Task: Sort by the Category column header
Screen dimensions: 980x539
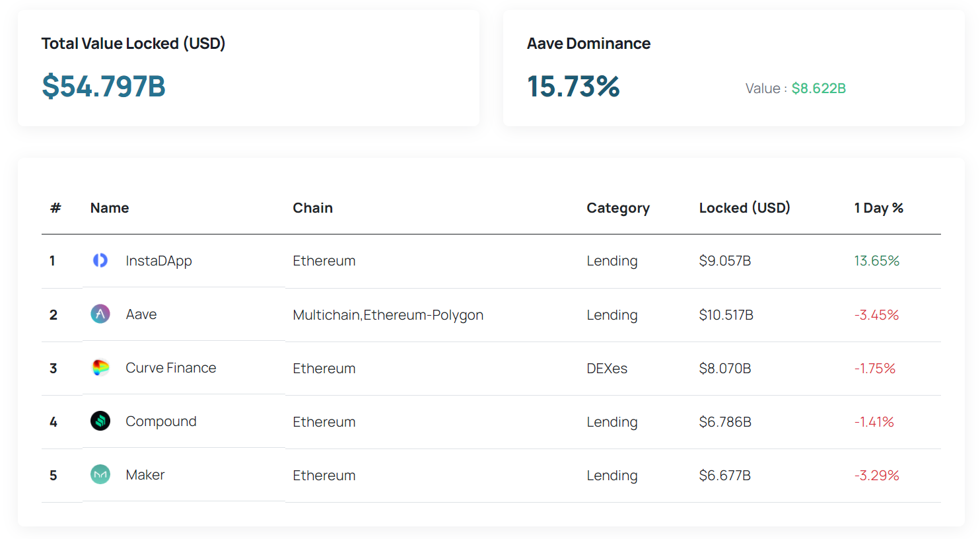Action: click(618, 208)
